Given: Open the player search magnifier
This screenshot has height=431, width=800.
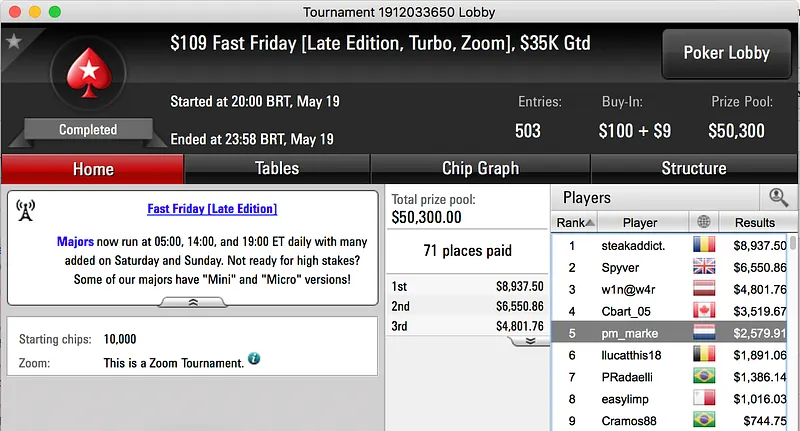Looking at the screenshot, I should pyautogui.click(x=777, y=197).
